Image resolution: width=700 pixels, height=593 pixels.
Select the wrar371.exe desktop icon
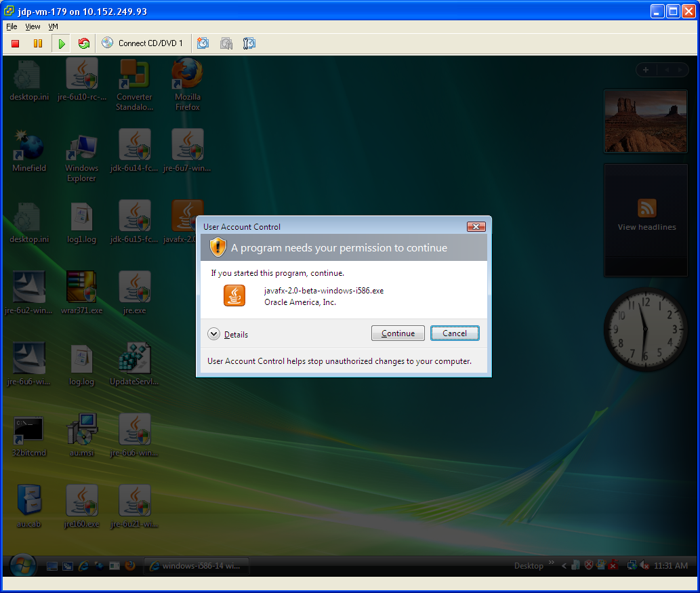81,293
